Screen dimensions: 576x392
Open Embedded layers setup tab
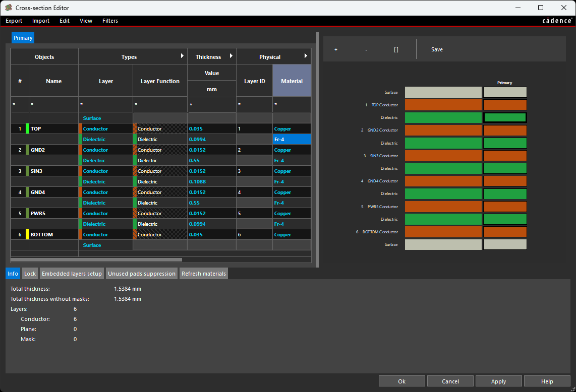(x=72, y=274)
